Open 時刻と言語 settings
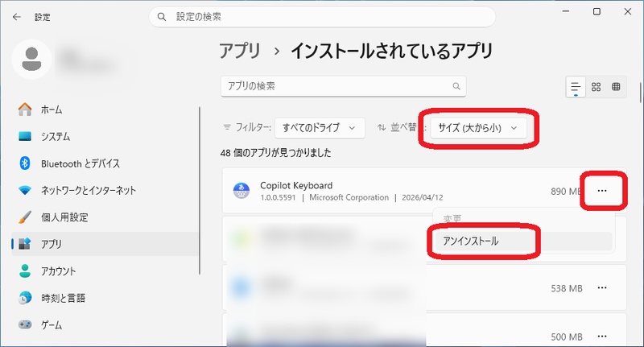644x347 pixels. [105, 298]
